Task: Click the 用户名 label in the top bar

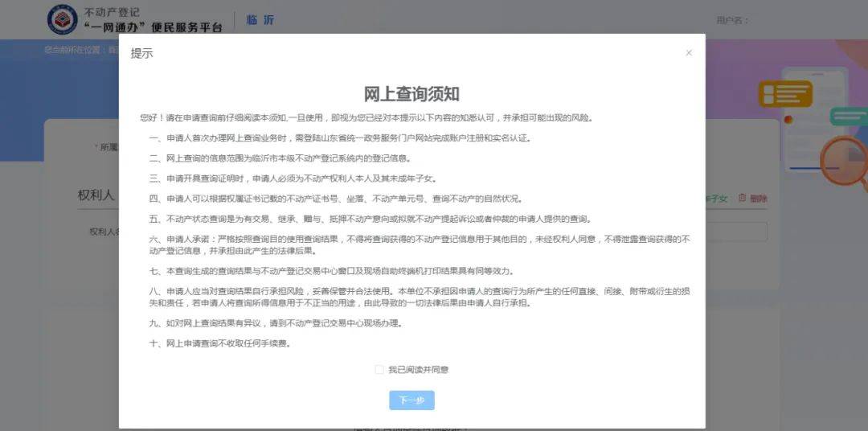Action: 732,20
